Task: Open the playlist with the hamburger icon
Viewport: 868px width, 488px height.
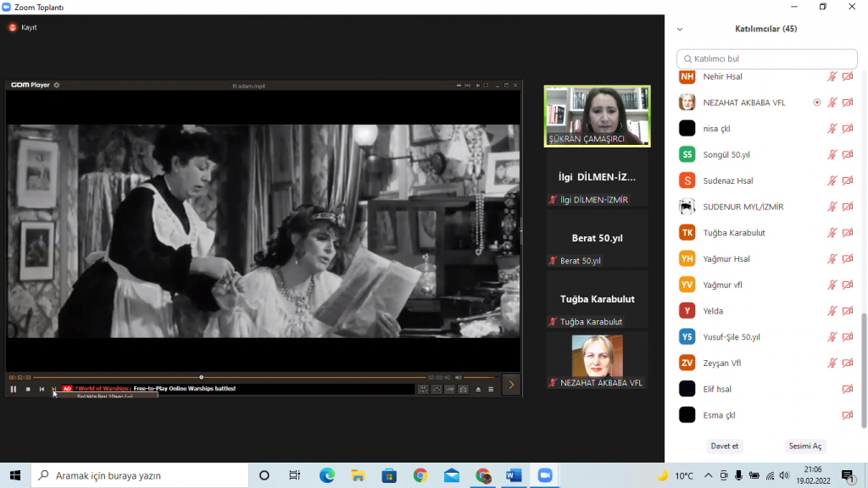Action: click(491, 389)
